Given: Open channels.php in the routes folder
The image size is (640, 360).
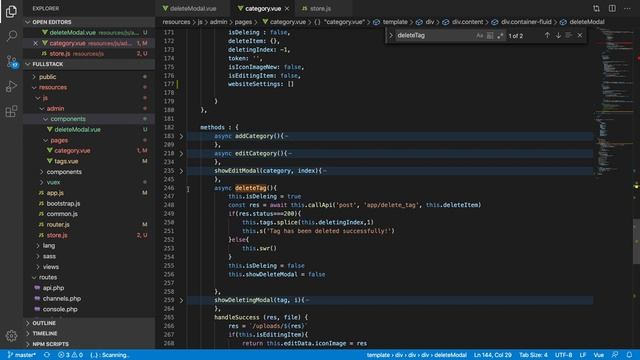Looking at the screenshot, I should [62, 298].
